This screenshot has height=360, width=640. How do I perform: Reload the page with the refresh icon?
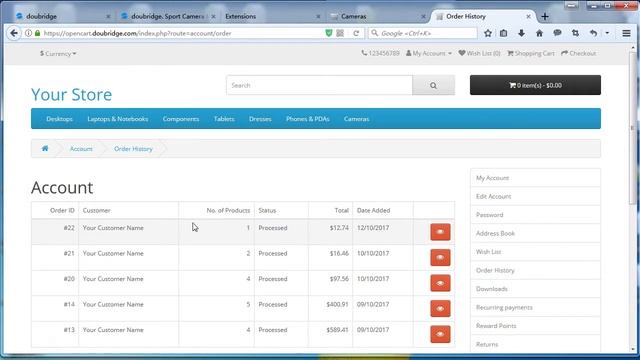[356, 33]
